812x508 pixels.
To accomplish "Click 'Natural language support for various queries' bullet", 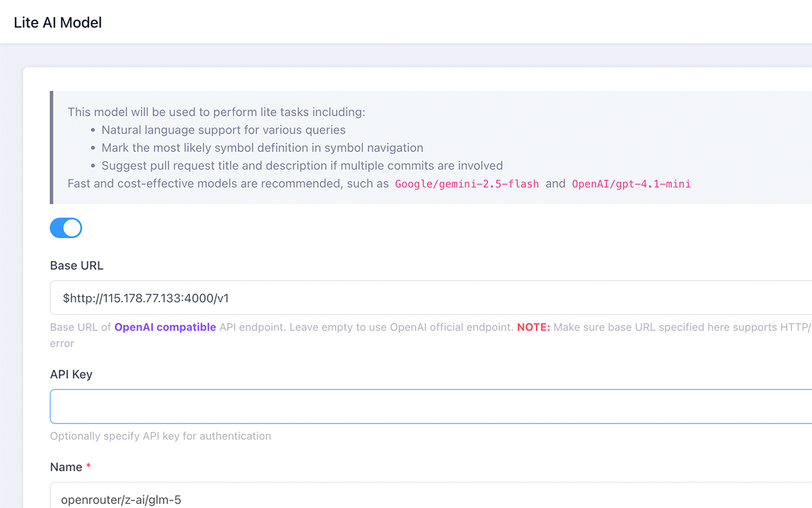I will pyautogui.click(x=223, y=130).
